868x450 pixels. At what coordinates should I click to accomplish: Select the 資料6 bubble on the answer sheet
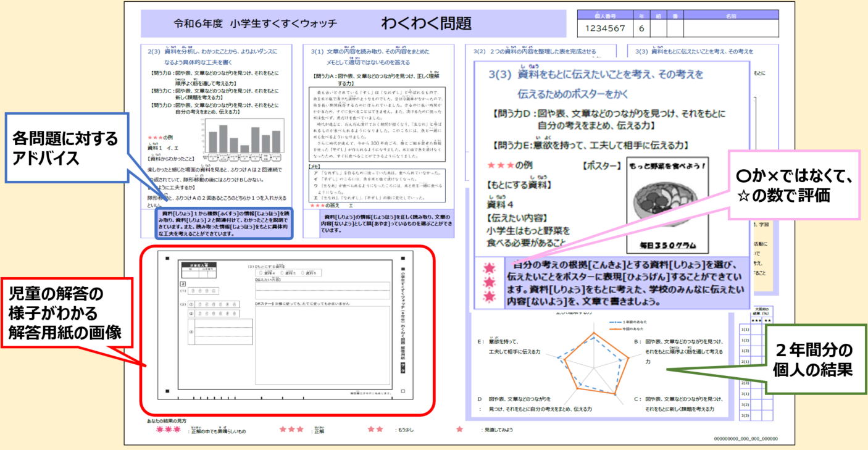tap(303, 273)
